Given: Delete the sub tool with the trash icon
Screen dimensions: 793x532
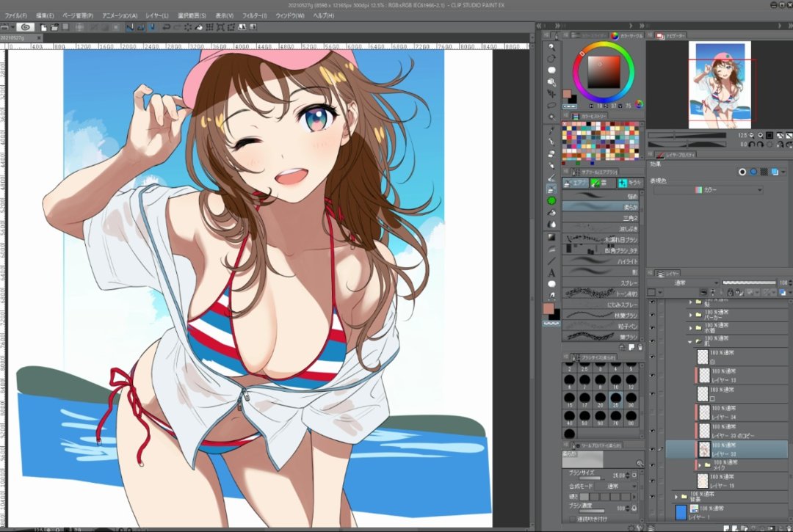Looking at the screenshot, I should 640,348.
